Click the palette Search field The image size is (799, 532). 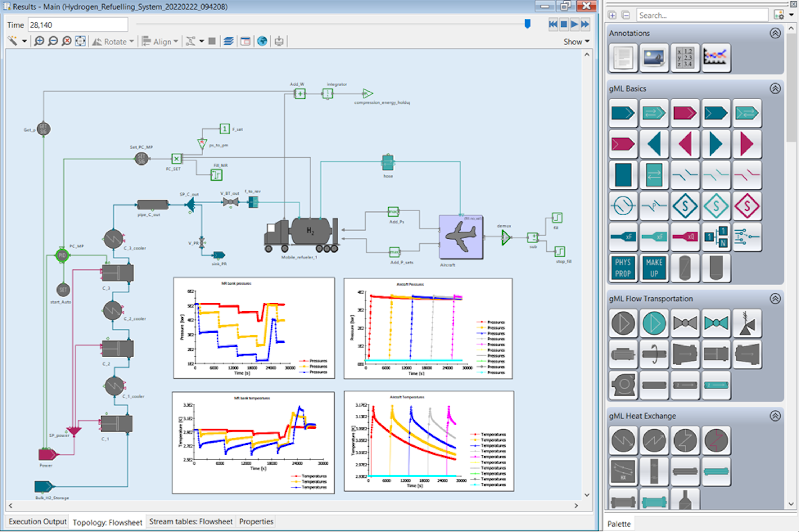pyautogui.click(x=701, y=15)
